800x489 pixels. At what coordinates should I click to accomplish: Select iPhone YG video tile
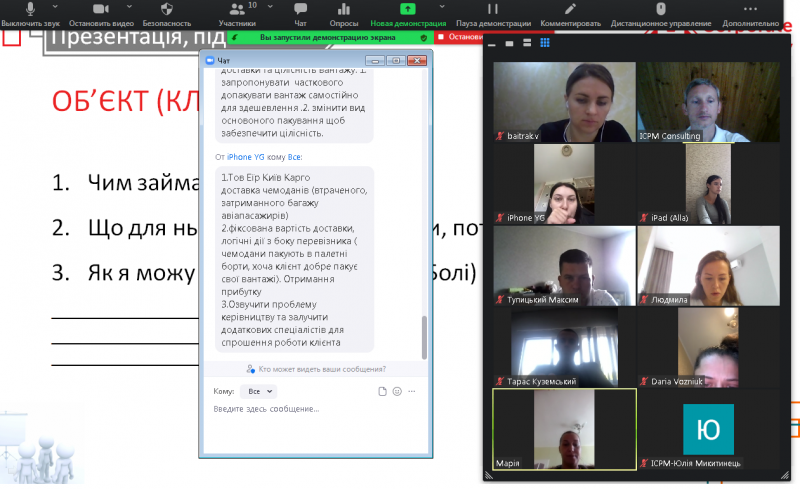pos(564,184)
